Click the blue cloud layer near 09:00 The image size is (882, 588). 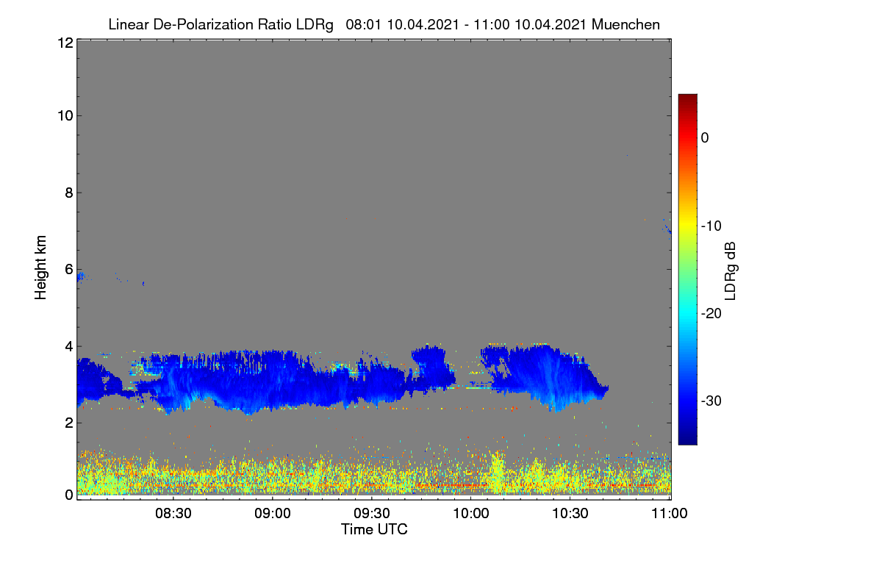click(272, 382)
